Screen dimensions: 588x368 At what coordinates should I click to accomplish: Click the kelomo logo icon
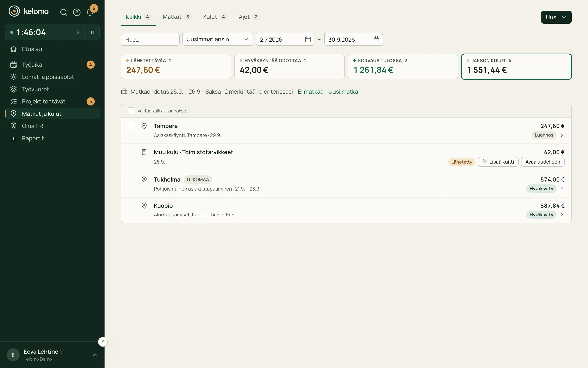click(14, 11)
